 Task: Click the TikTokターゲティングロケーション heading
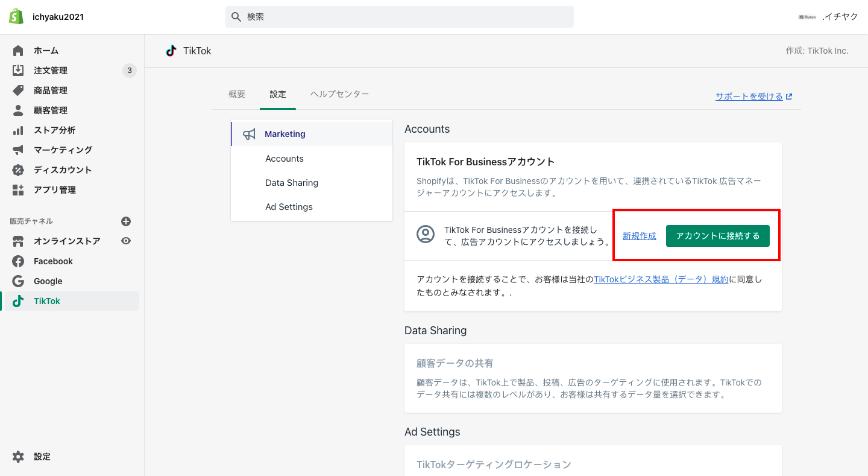tap(494, 465)
